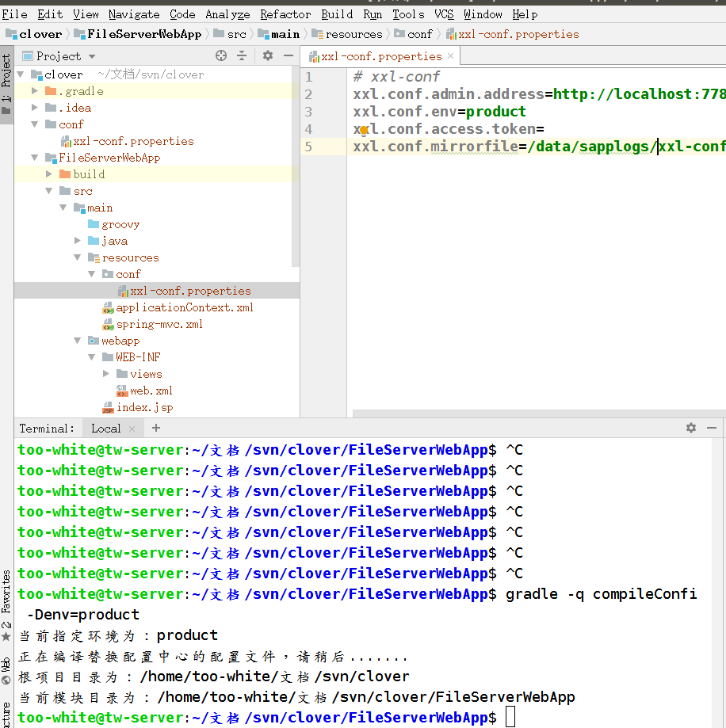Click the collapse all icon in Project panel
Image resolution: width=726 pixels, height=728 pixels.
pos(242,55)
